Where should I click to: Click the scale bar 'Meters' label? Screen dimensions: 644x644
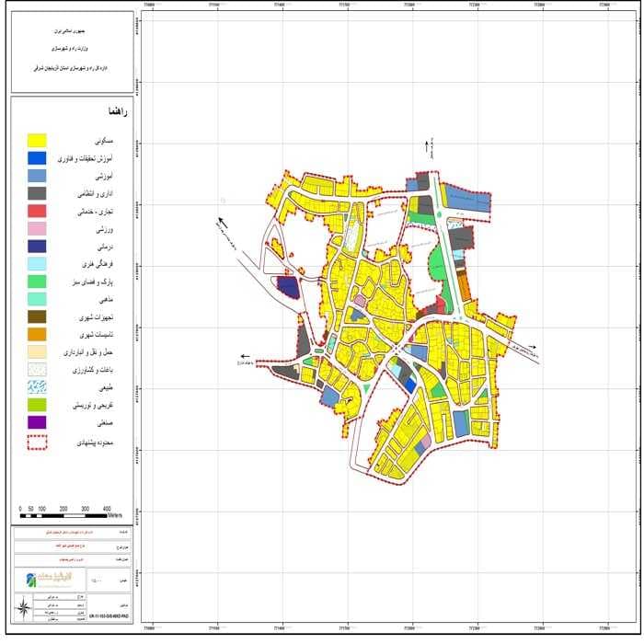[x=115, y=515]
